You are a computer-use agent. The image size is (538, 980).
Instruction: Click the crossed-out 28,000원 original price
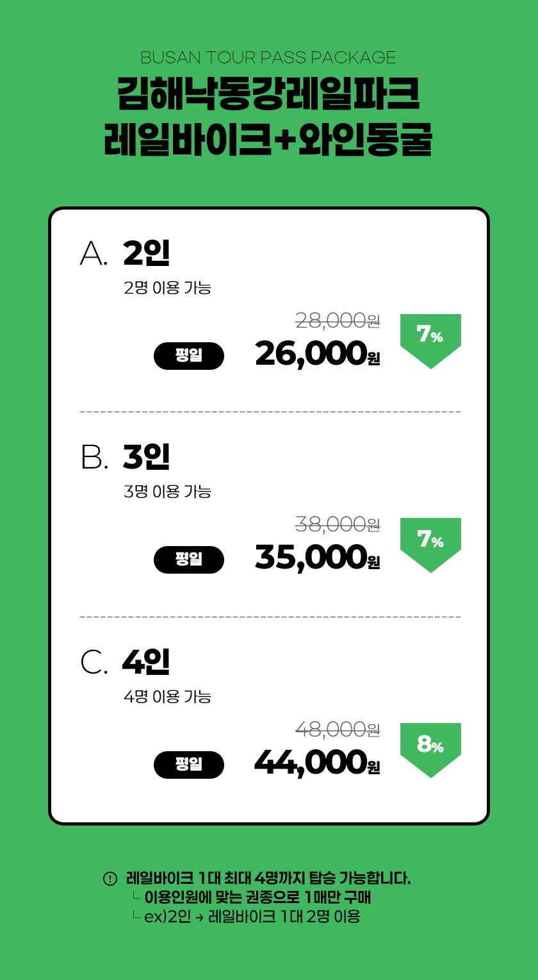338,320
